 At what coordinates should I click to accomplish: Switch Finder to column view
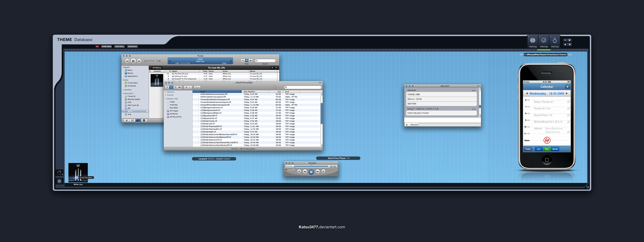coord(176,87)
